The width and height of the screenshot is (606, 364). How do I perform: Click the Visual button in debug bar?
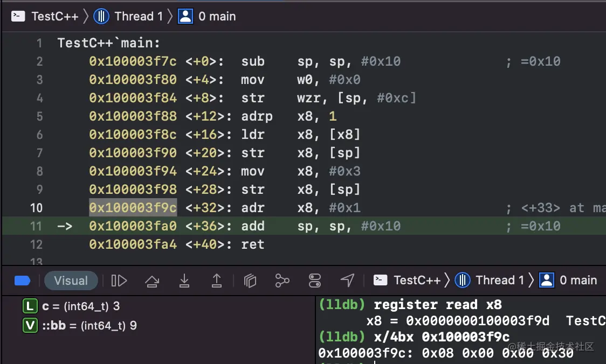(x=71, y=281)
